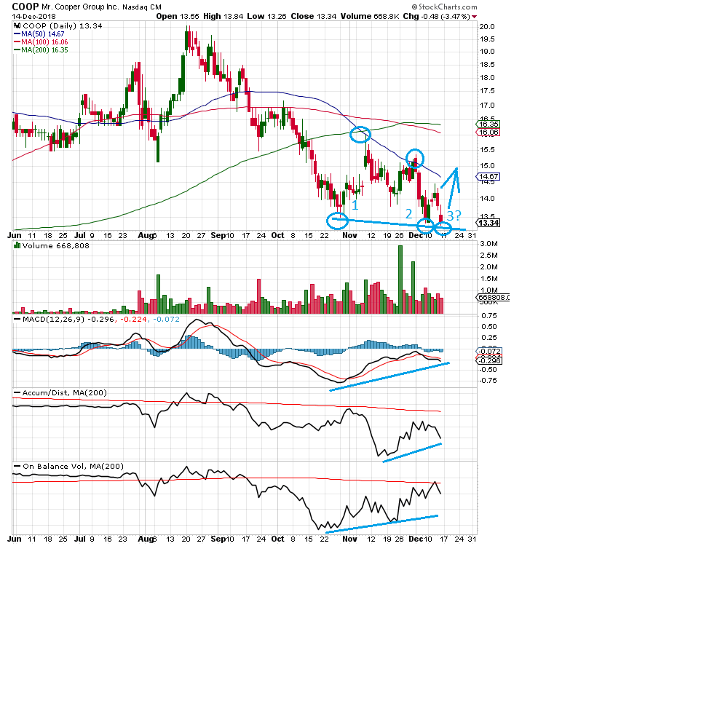Click the Close 13.34 value in header

pyautogui.click(x=313, y=16)
